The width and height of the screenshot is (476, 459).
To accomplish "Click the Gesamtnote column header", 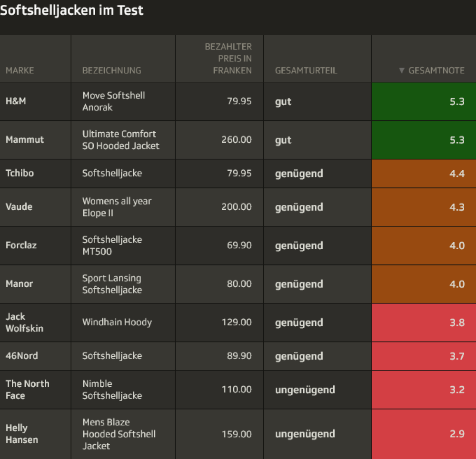I will coord(436,70).
